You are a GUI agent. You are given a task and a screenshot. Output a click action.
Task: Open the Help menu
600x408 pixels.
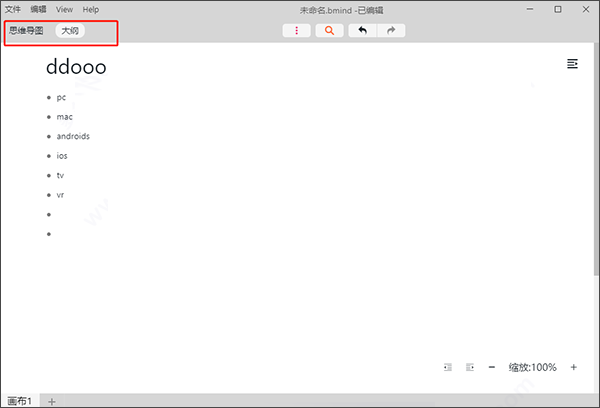pos(91,10)
